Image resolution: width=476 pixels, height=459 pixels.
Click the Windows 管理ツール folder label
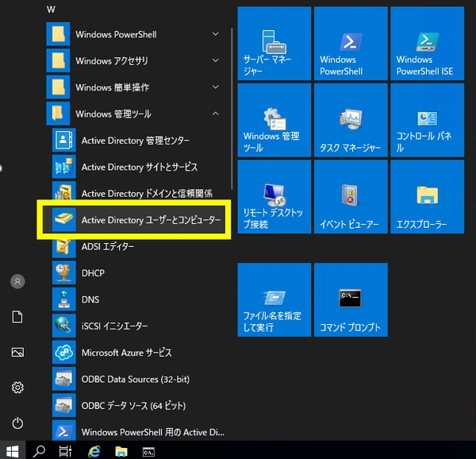113,114
